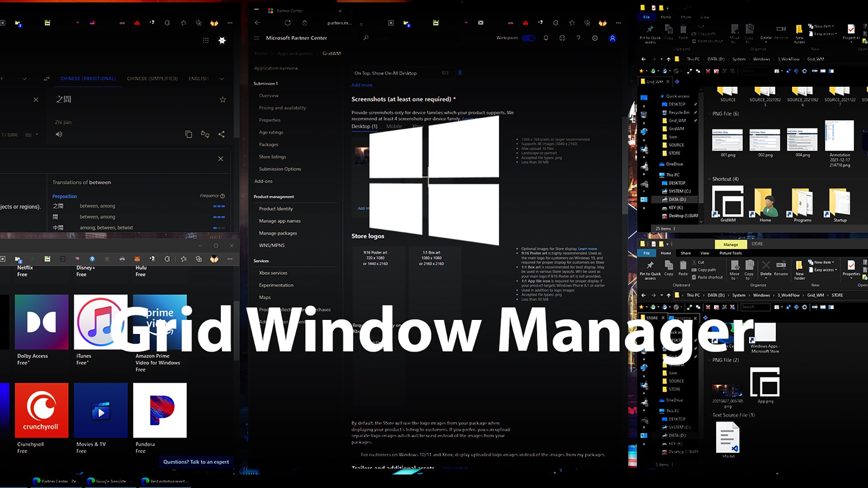
Task: Toggle the Workspaces switch
Action: point(528,38)
